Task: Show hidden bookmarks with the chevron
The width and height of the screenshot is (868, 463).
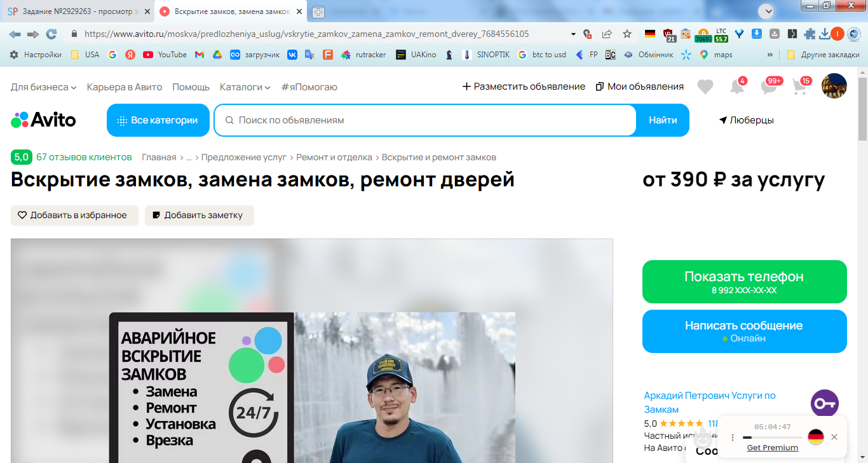Action: pos(770,55)
